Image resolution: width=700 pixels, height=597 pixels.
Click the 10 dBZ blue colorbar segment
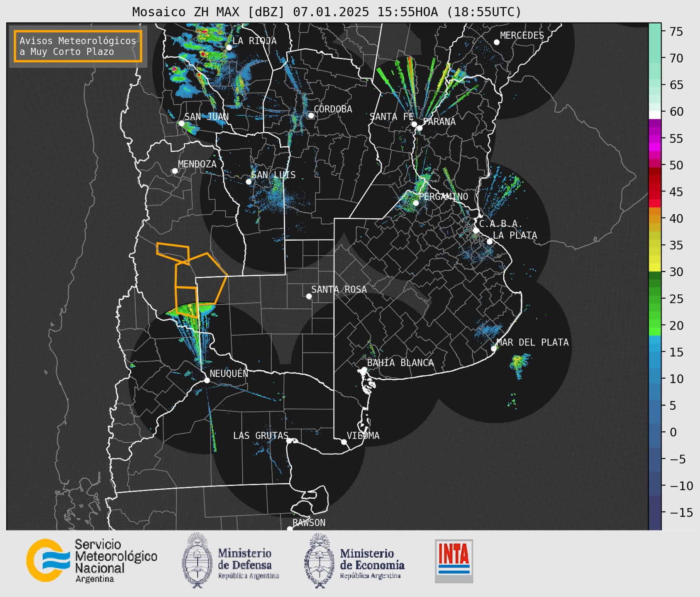[655, 379]
